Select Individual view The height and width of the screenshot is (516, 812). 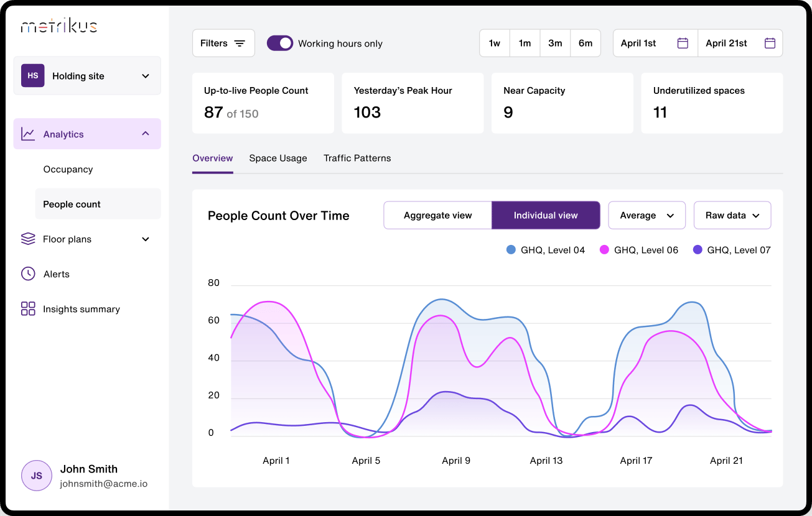[546, 215]
